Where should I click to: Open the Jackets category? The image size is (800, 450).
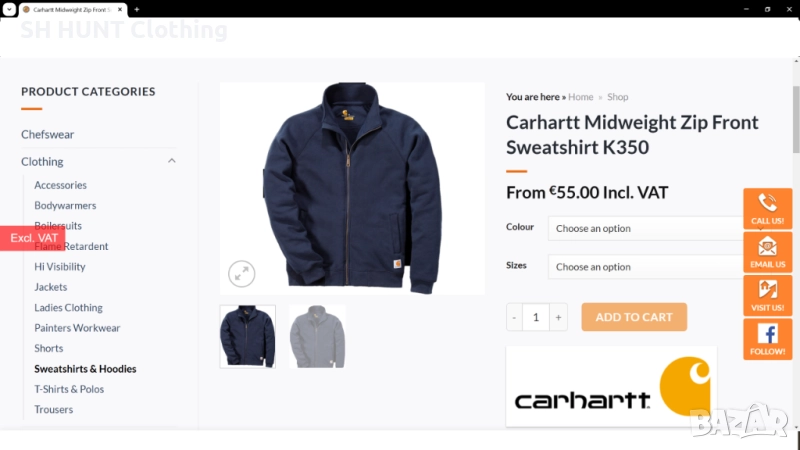[51, 287]
